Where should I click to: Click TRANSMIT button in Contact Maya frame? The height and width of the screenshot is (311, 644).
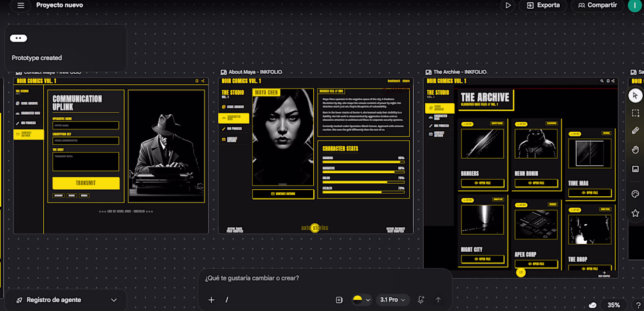(x=86, y=183)
